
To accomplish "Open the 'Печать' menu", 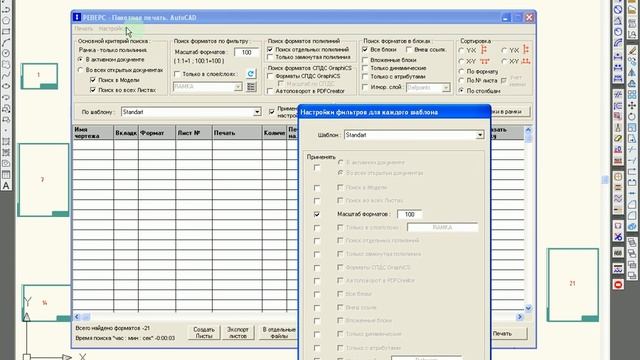I will [84, 29].
